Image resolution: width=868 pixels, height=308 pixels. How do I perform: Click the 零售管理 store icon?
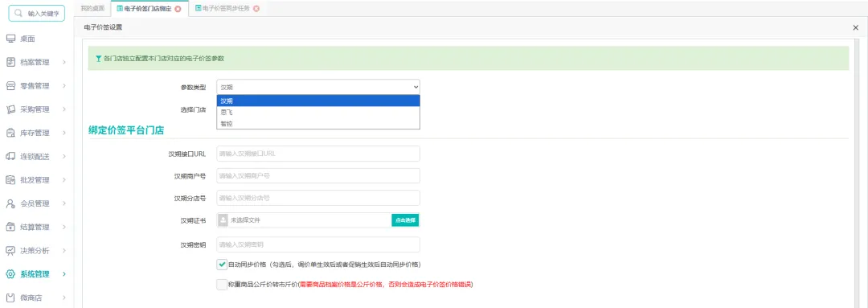(10, 86)
